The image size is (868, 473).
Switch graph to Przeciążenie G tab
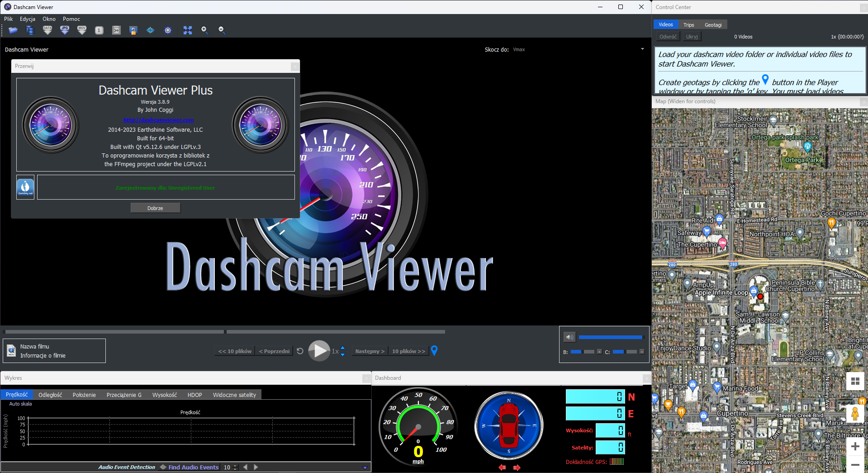[x=124, y=395]
